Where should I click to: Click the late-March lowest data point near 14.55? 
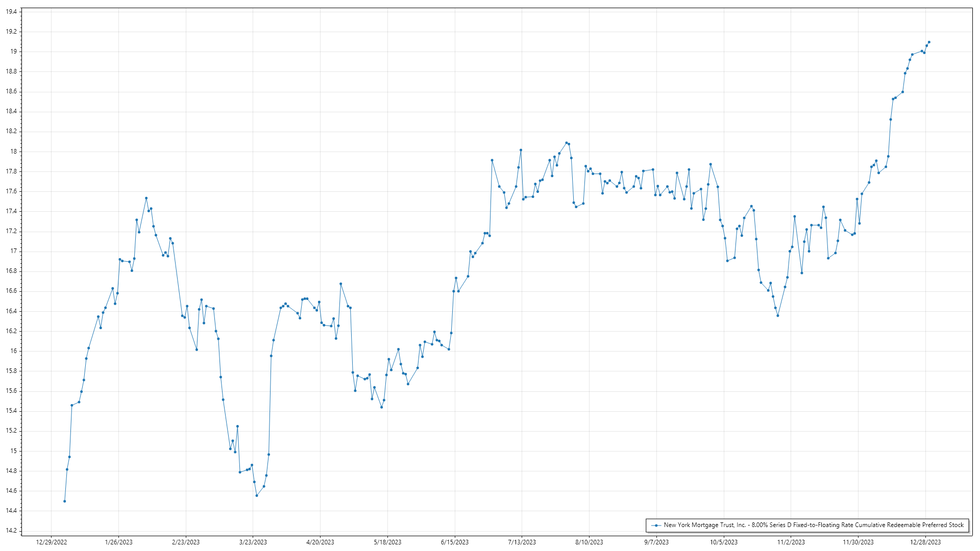(x=257, y=495)
